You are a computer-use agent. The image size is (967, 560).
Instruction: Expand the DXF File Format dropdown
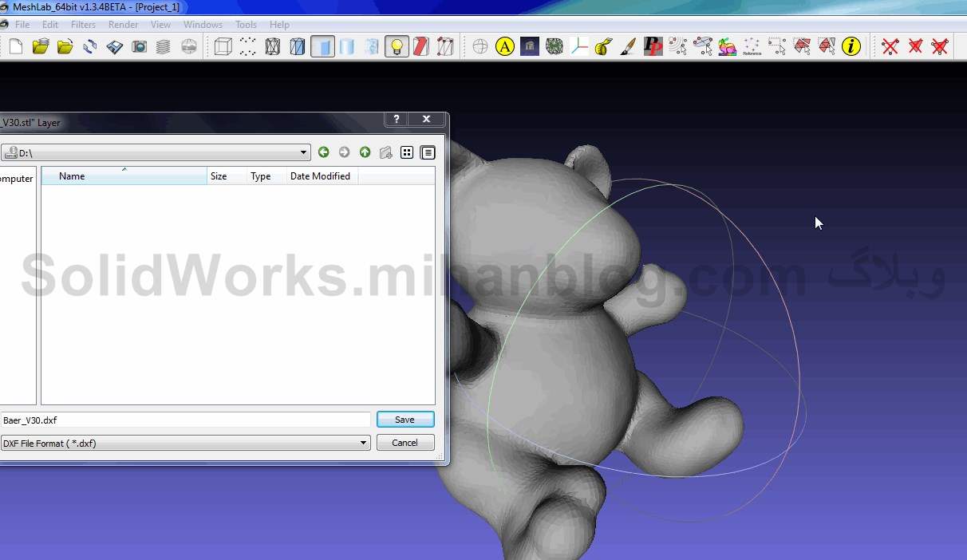pyautogui.click(x=363, y=443)
